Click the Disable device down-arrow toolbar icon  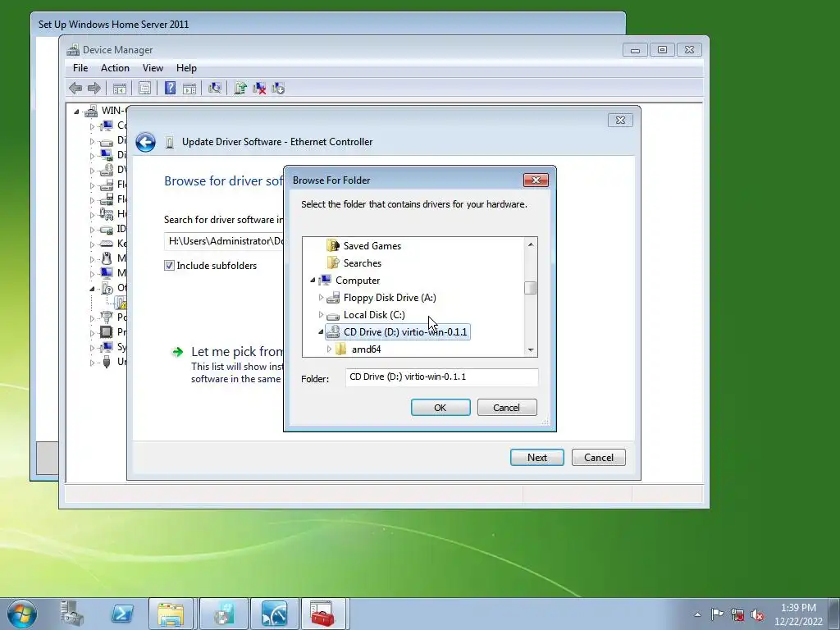(278, 89)
